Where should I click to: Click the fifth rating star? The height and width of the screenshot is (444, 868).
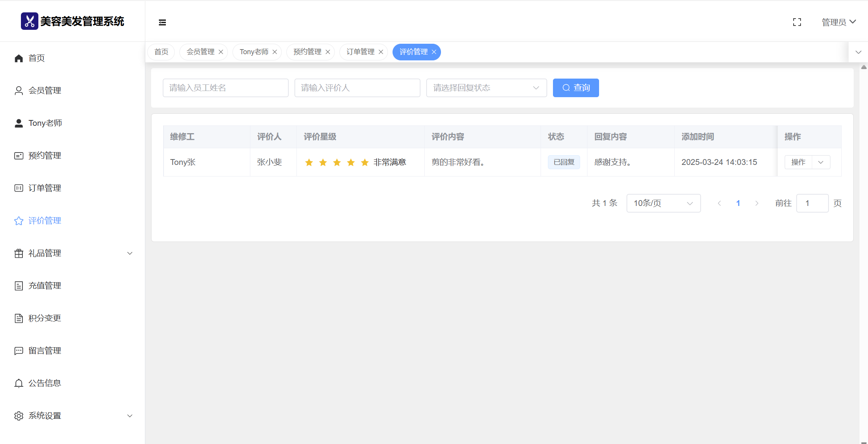(365, 163)
